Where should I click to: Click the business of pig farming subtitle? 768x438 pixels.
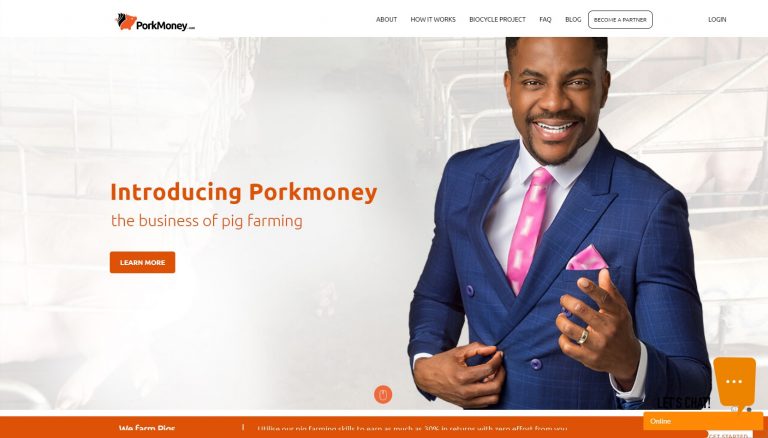click(x=207, y=221)
